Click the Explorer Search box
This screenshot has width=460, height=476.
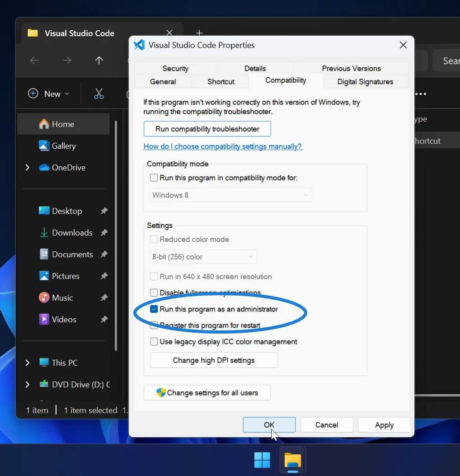[446, 61]
